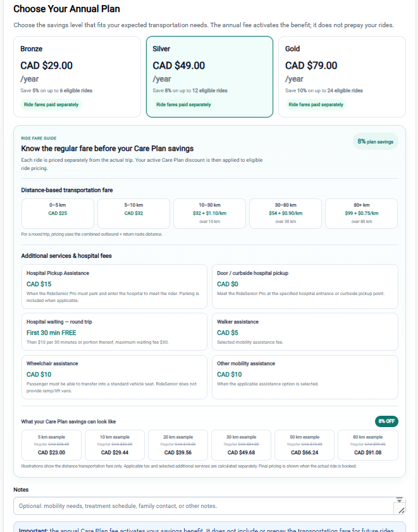Image resolution: width=418 pixels, height=532 pixels.
Task: Click the Other mobility assistance card
Action: tap(305, 377)
